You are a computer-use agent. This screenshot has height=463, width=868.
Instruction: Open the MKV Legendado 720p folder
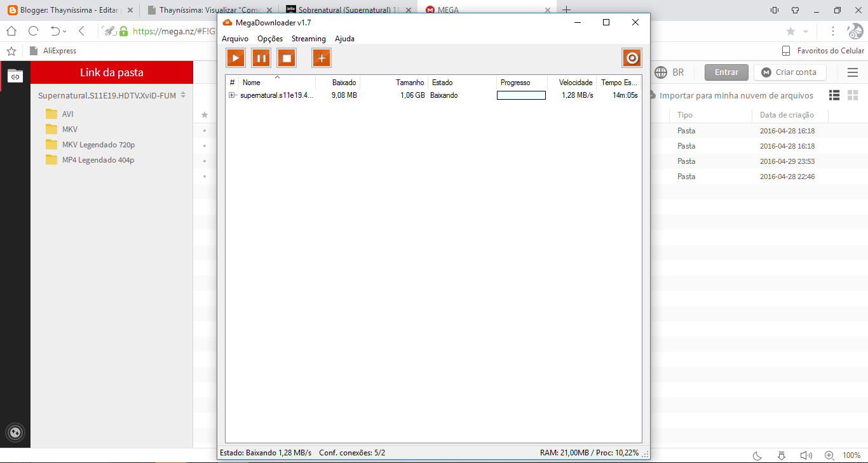click(x=90, y=145)
